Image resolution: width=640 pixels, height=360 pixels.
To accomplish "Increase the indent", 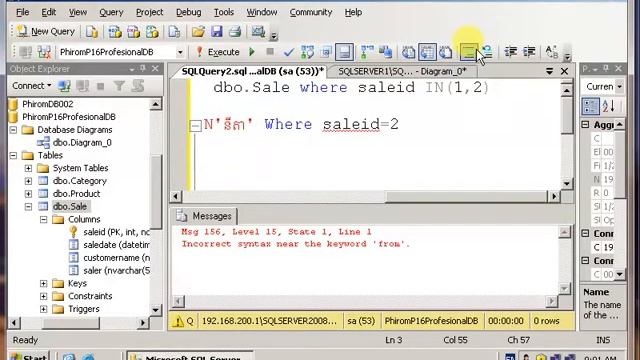I will click(x=529, y=52).
